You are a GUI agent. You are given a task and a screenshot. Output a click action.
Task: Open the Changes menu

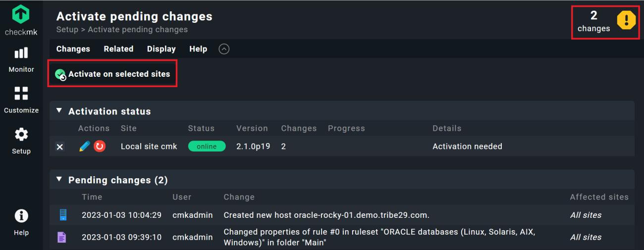[73, 49]
